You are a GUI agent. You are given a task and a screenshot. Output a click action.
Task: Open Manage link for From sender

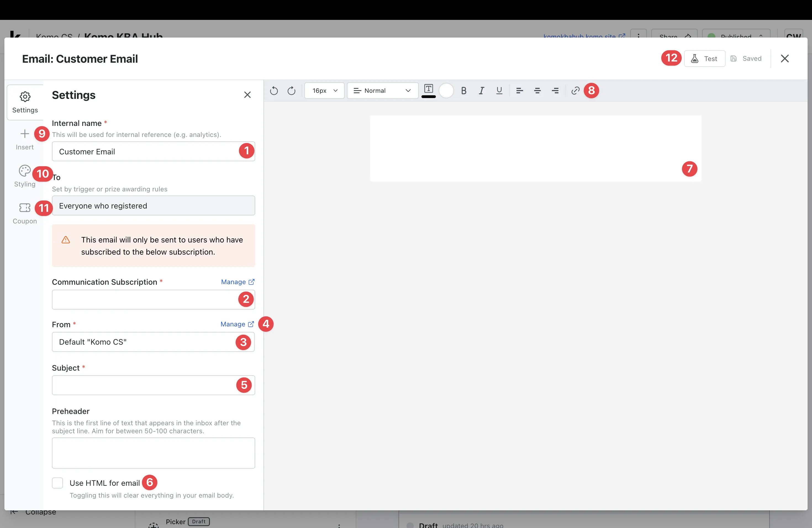237,324
